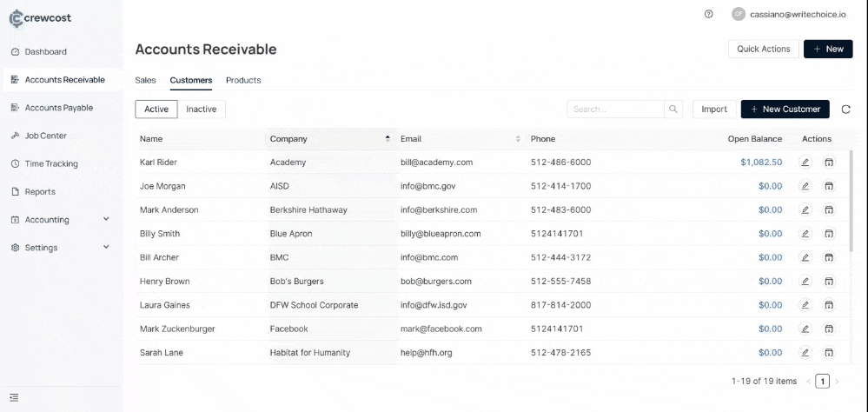Screen dimensions: 868x412
Task: Open the Products tab
Action: 243,80
